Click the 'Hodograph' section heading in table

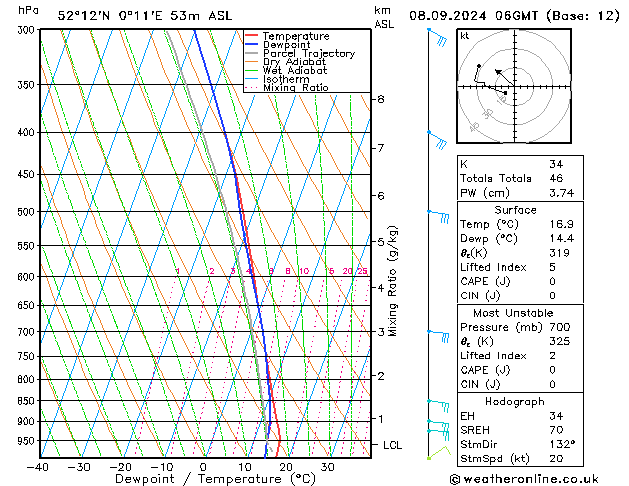pyautogui.click(x=515, y=401)
